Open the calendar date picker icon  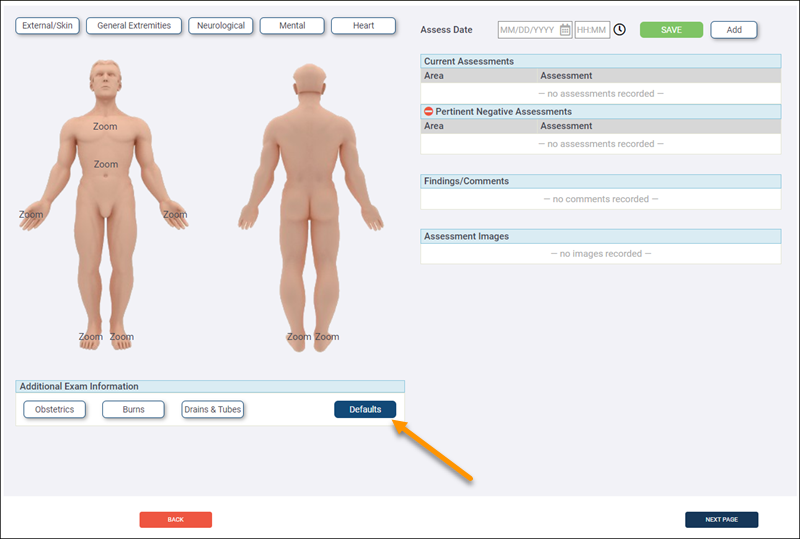(x=565, y=30)
